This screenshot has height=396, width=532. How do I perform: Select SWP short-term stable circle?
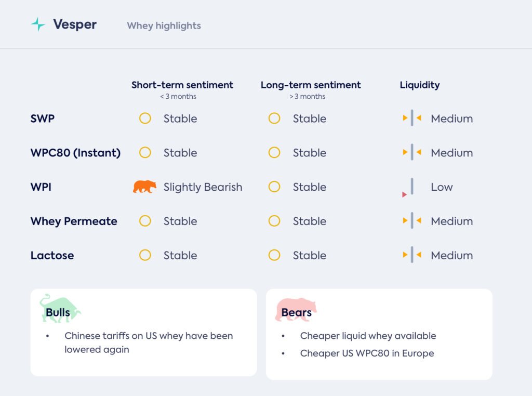145,118
